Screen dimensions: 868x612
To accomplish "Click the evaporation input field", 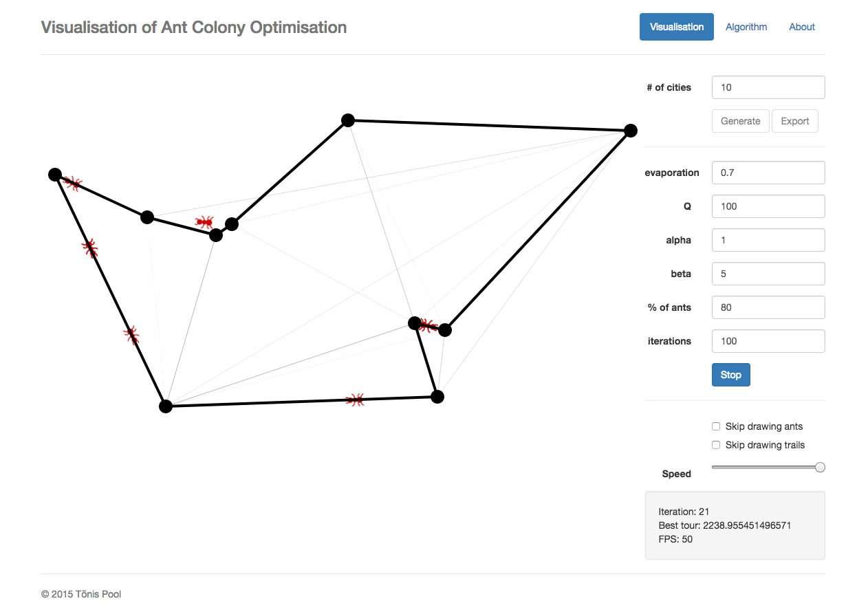I will 768,173.
